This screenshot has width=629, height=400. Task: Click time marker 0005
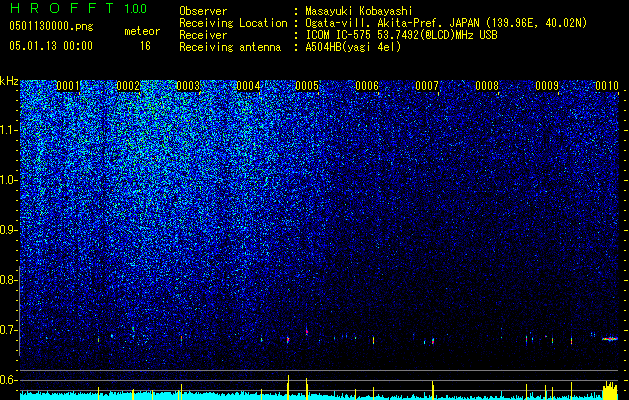307,86
